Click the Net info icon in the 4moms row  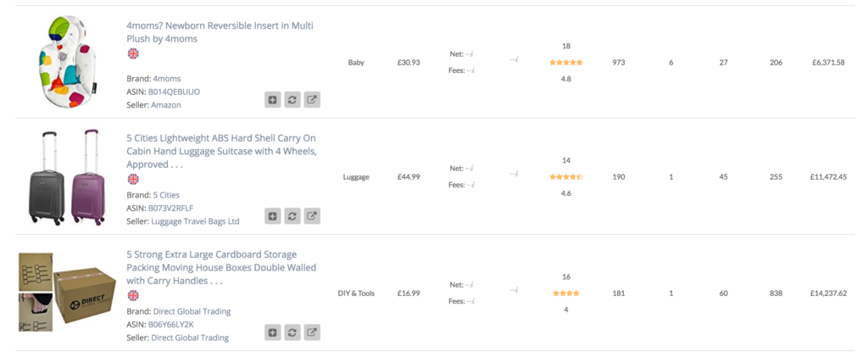(x=471, y=54)
